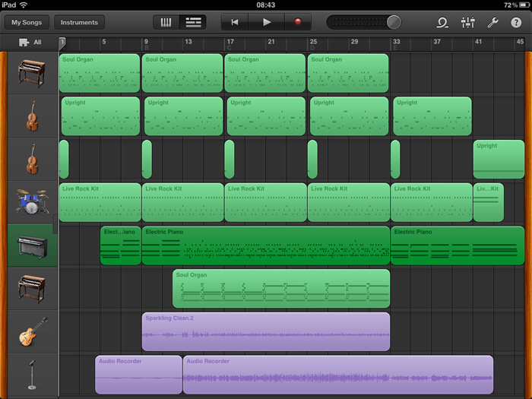Select Soul Organ region starting at bar 25
This screenshot has height=399, width=532.
(x=348, y=73)
